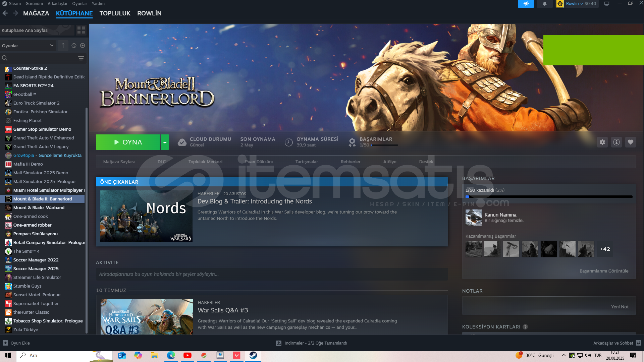
Task: Open the play options dropdown arrow
Action: [x=165, y=142]
